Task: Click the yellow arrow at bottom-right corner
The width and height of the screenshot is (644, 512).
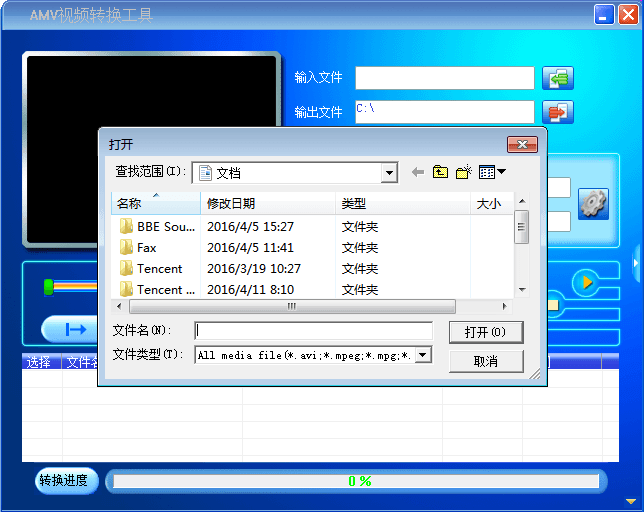Action: pyautogui.click(x=631, y=501)
